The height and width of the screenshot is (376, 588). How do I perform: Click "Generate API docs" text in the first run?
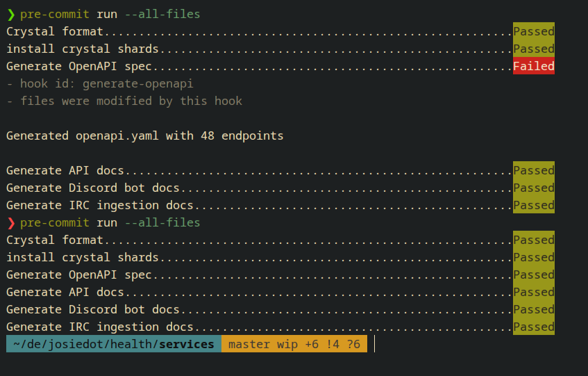pyautogui.click(x=65, y=170)
